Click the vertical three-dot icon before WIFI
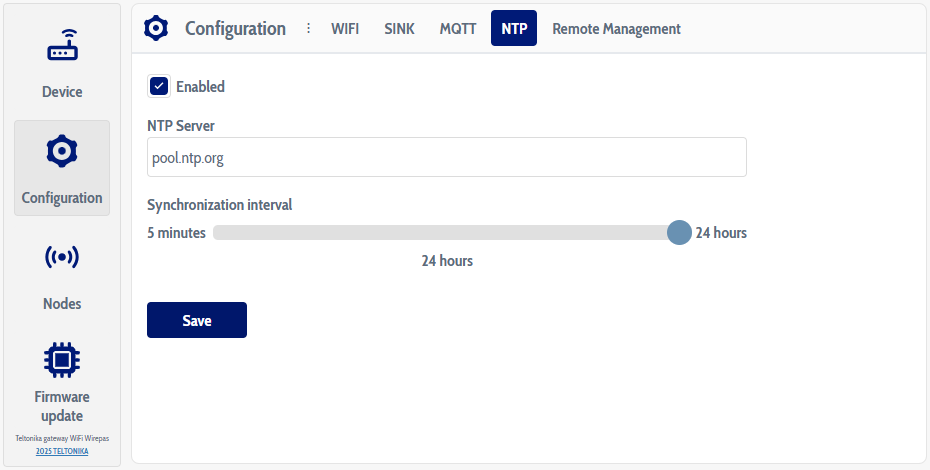This screenshot has height=470, width=930. (308, 28)
